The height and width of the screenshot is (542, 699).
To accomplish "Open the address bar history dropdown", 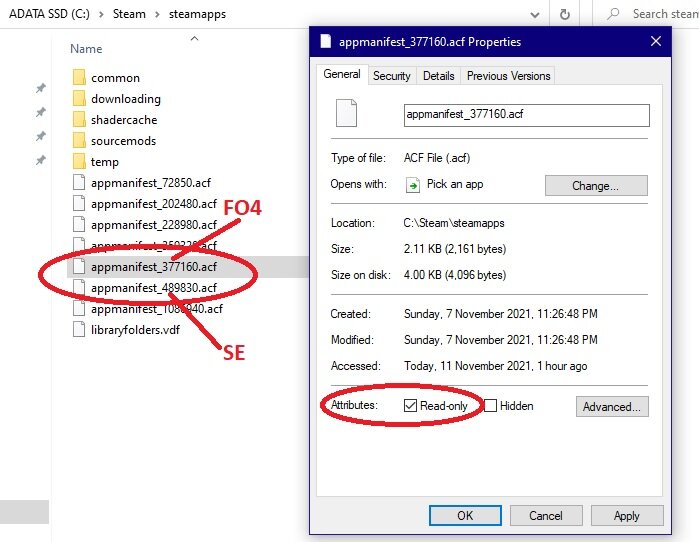I will 535,15.
